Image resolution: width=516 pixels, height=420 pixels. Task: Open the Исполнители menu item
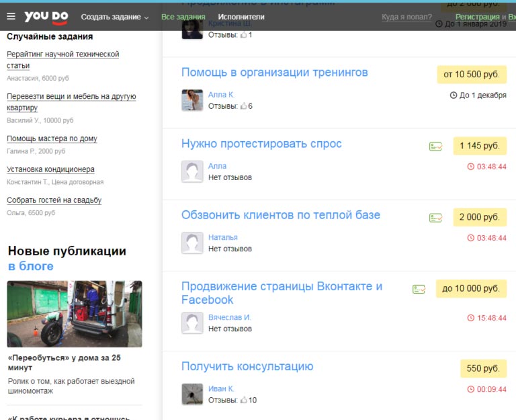pyautogui.click(x=241, y=17)
